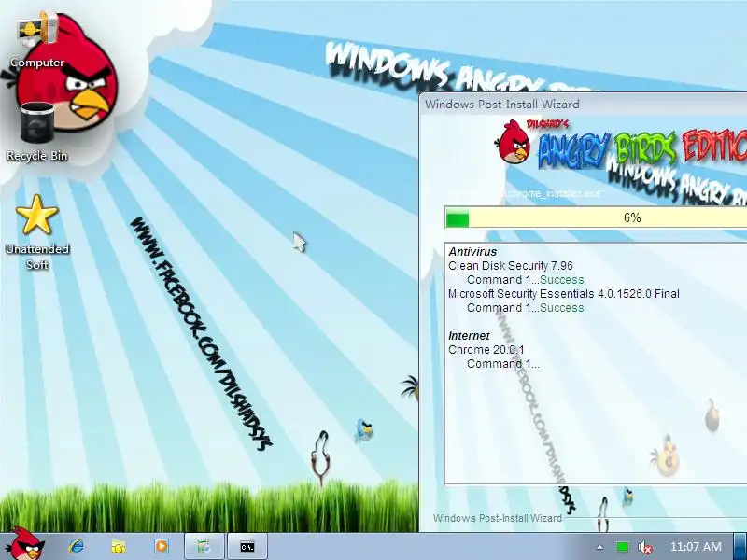
Task: Click the Angry Birds Start button
Action: [x=27, y=544]
